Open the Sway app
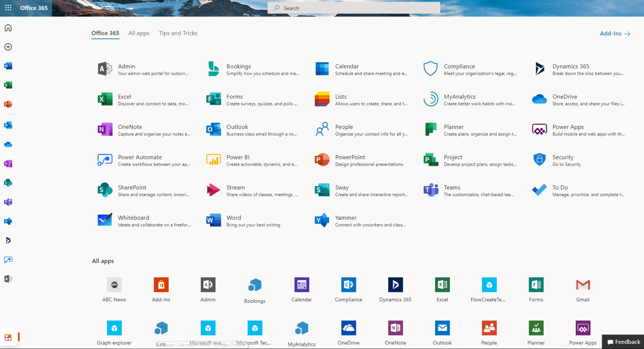Screen dimensions: 644x349 [x=342, y=187]
